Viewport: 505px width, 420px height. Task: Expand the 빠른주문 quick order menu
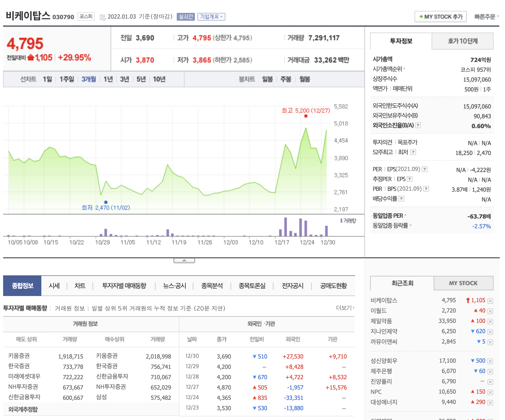486,17
